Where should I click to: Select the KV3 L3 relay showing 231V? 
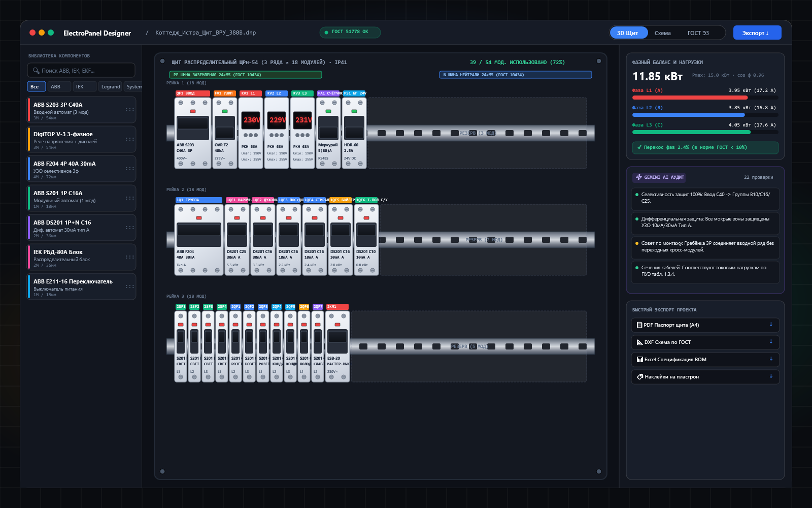[302, 133]
